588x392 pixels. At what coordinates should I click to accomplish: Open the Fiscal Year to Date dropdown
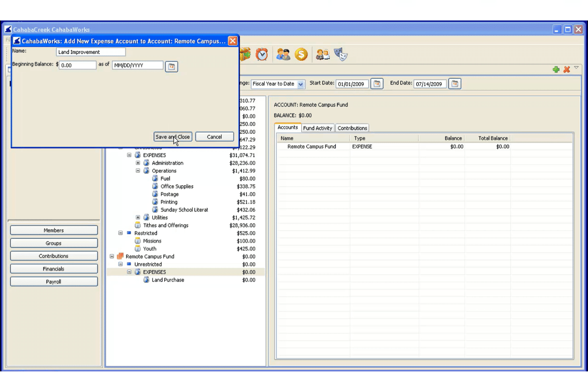pyautogui.click(x=301, y=84)
